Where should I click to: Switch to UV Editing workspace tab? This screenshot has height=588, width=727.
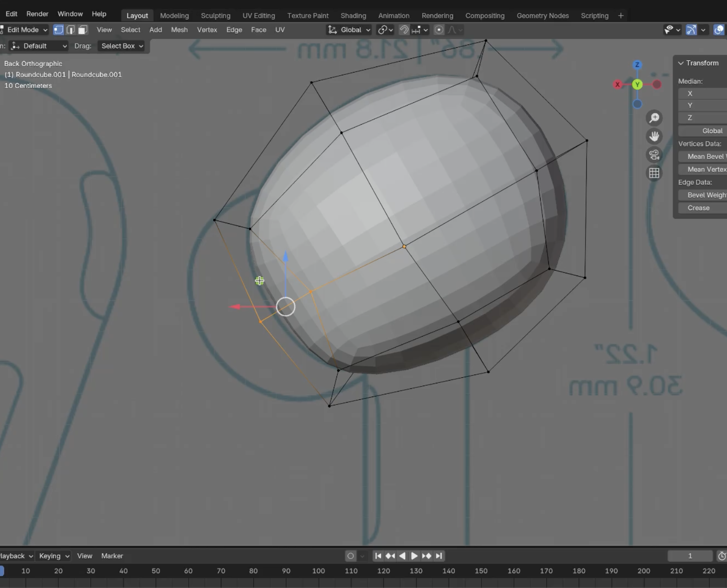(x=258, y=16)
